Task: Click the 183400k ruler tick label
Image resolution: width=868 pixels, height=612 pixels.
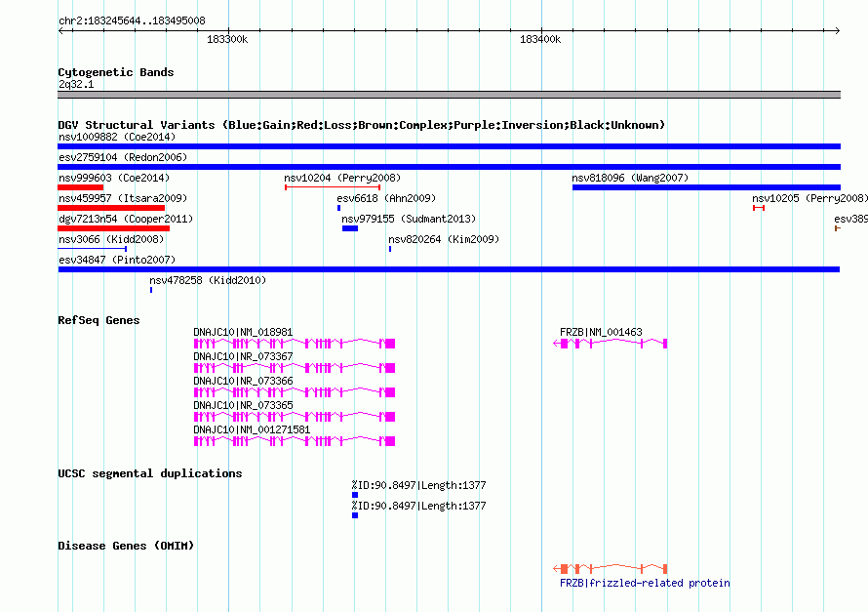Action: [539, 39]
